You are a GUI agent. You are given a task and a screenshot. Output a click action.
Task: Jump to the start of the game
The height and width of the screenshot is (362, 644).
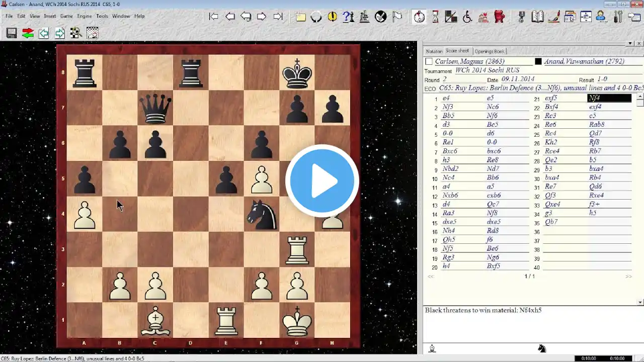(214, 17)
